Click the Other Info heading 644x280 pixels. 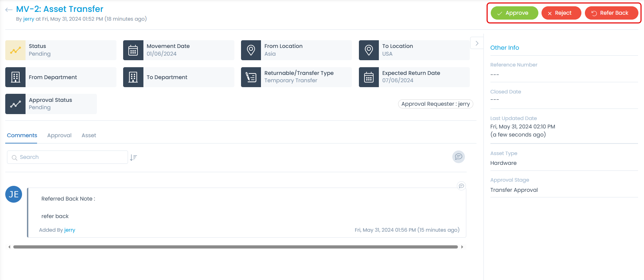504,48
